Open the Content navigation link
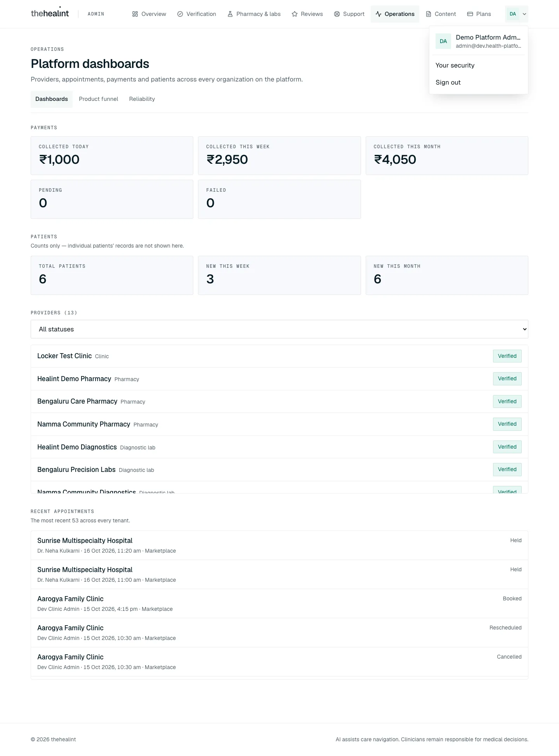 [x=441, y=14]
